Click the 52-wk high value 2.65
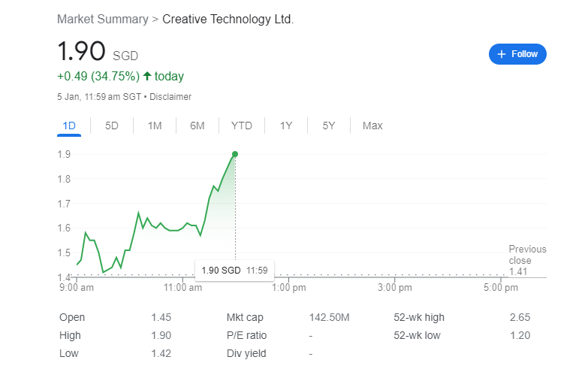588x369 pixels. 519,318
